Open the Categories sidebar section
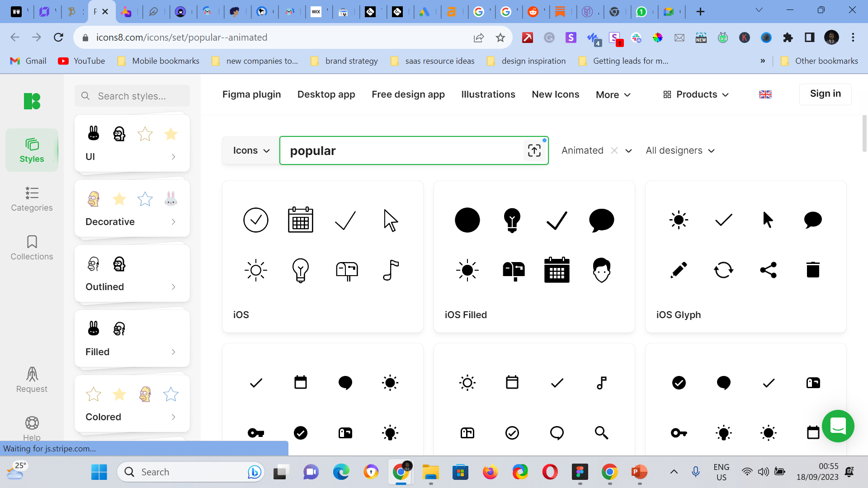 (32, 199)
